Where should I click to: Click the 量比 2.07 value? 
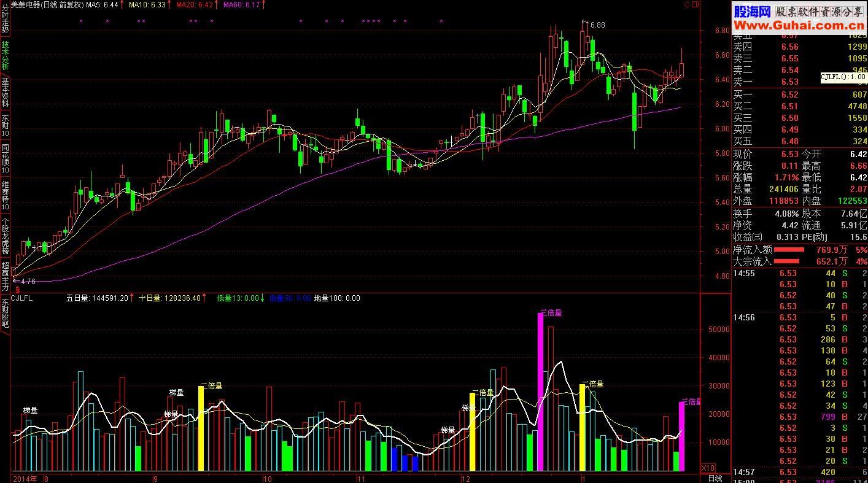pyautogui.click(x=858, y=189)
